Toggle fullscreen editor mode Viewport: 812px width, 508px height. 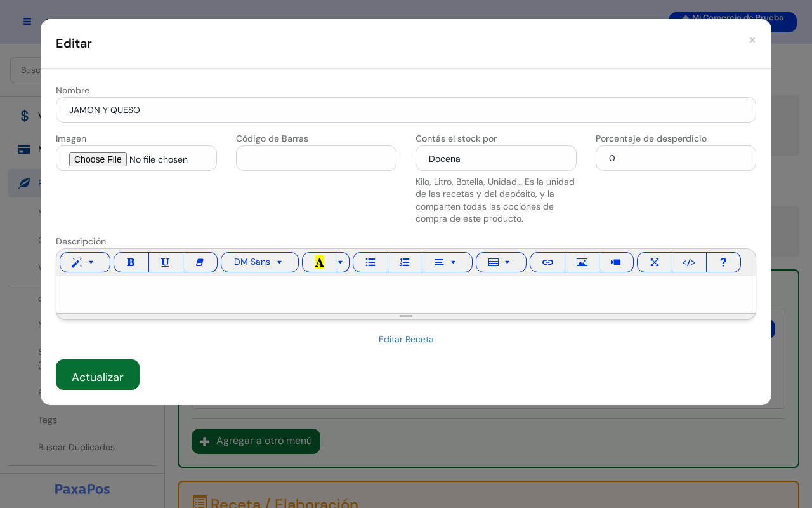click(x=655, y=262)
